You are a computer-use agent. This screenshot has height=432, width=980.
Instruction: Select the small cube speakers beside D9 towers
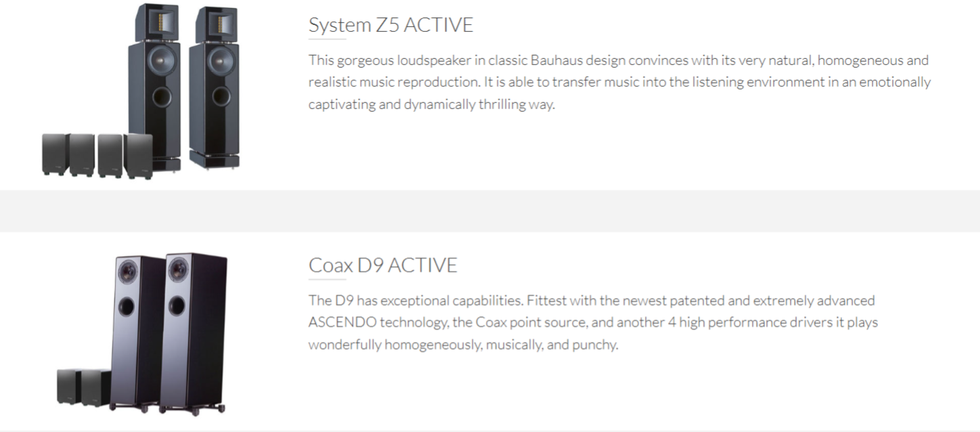pyautogui.click(x=83, y=386)
